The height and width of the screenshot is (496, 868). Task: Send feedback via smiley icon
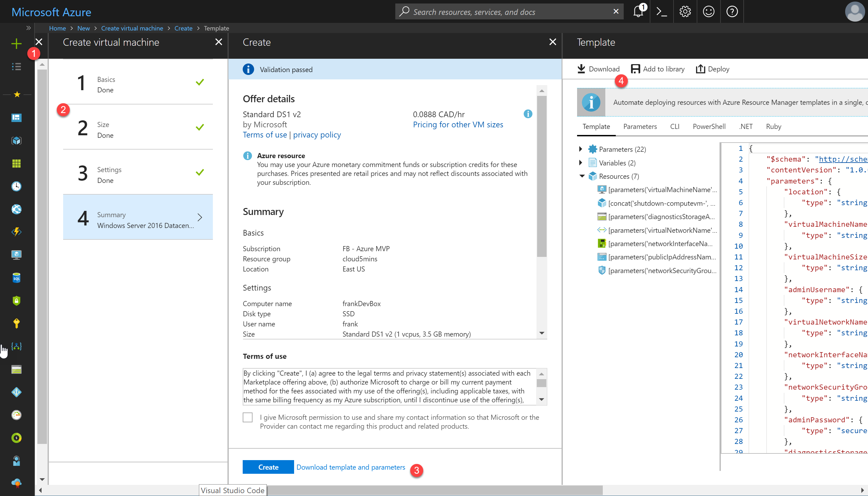click(708, 11)
